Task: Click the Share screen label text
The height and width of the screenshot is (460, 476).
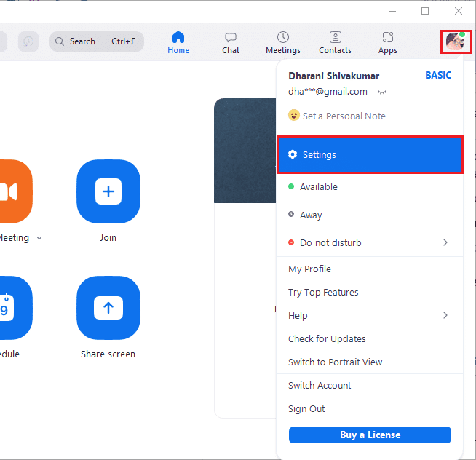Action: pos(108,354)
